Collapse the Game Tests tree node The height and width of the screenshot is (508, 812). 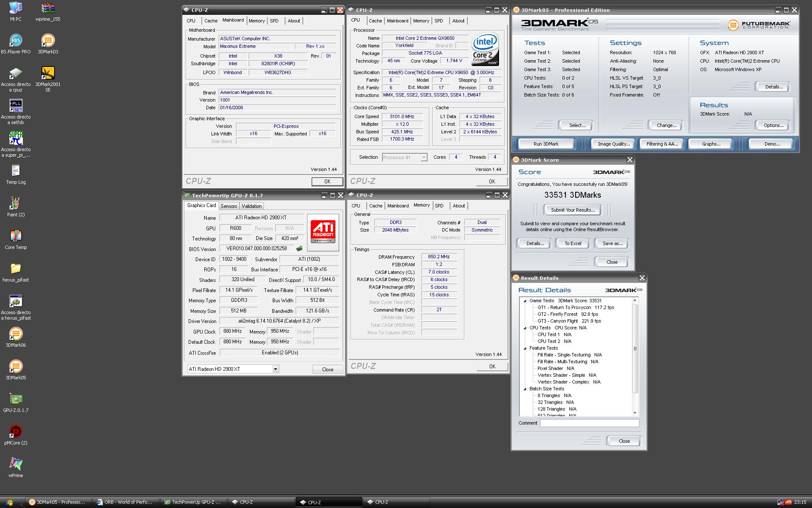525,301
